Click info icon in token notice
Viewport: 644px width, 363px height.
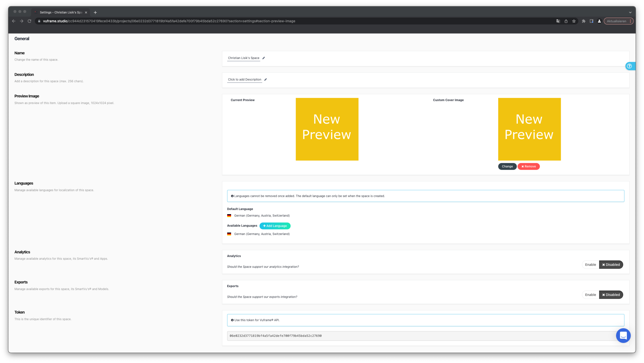pos(232,320)
